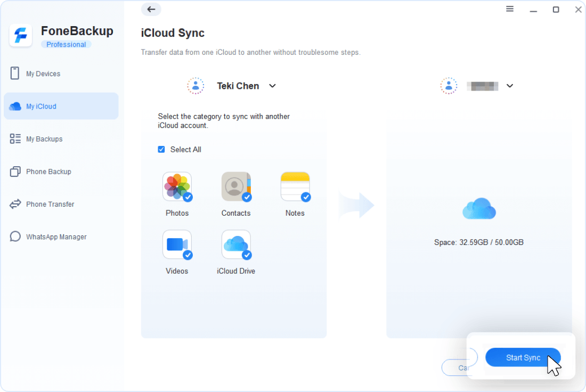The width and height of the screenshot is (586, 392).
Task: Expand the target iCloud account dropdown
Action: click(510, 86)
